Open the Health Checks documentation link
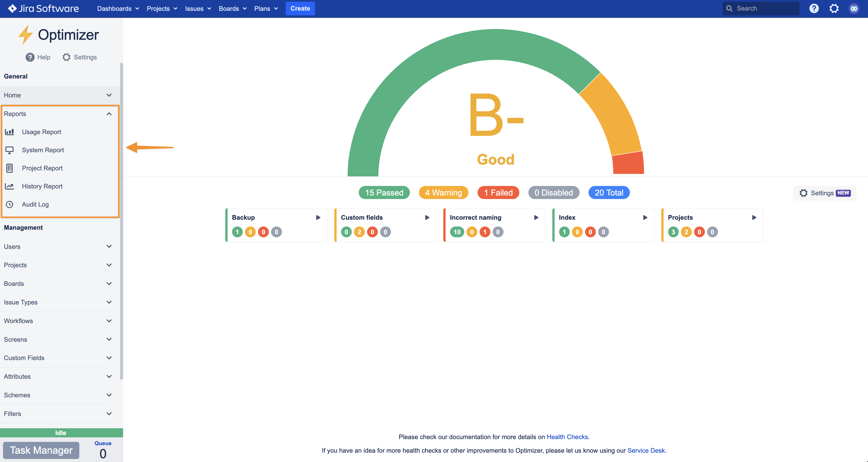Screen dimensions: 868x462 click(567, 437)
